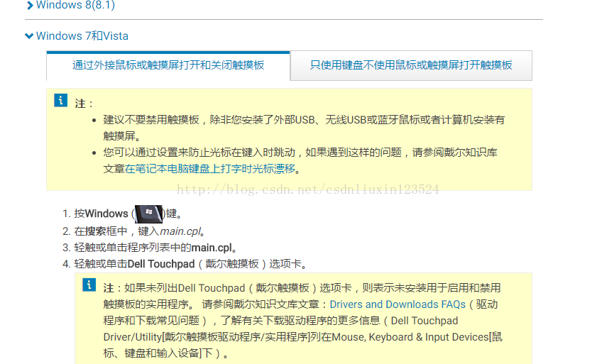
Task: Click the bullet text starting 建议不要禁用触摸板
Action: pyautogui.click(x=304, y=128)
